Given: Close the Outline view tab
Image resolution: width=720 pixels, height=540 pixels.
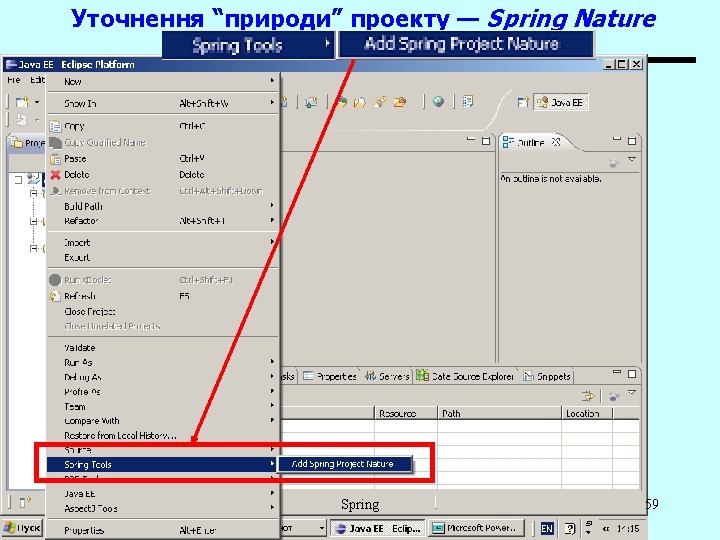Looking at the screenshot, I should click(556, 142).
